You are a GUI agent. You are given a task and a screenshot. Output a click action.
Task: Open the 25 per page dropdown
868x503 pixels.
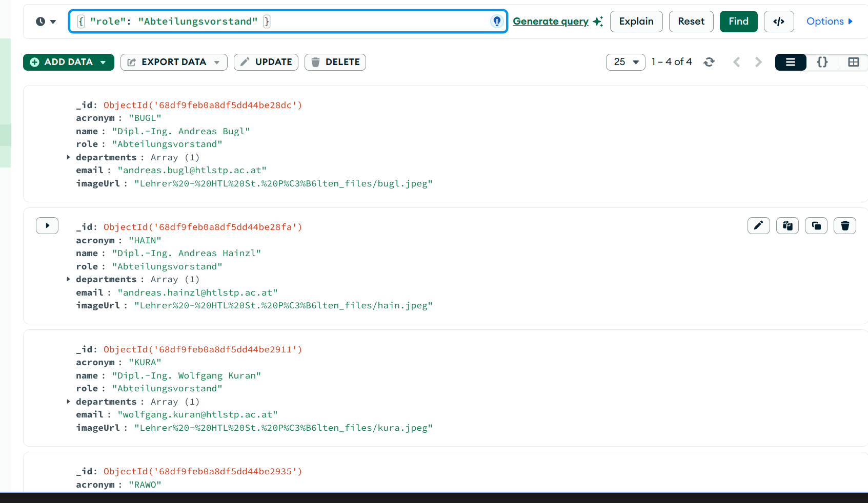click(x=625, y=62)
